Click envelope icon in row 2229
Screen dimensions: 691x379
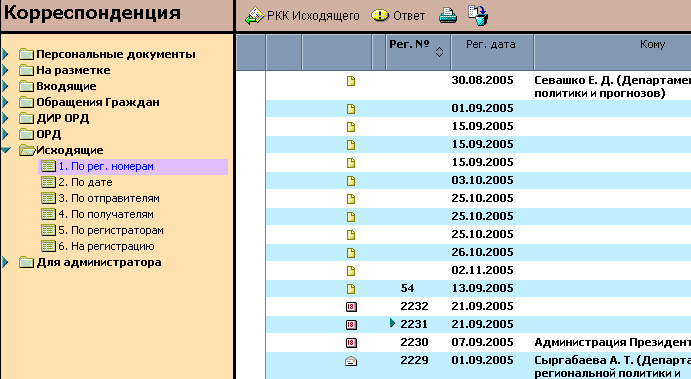351,361
